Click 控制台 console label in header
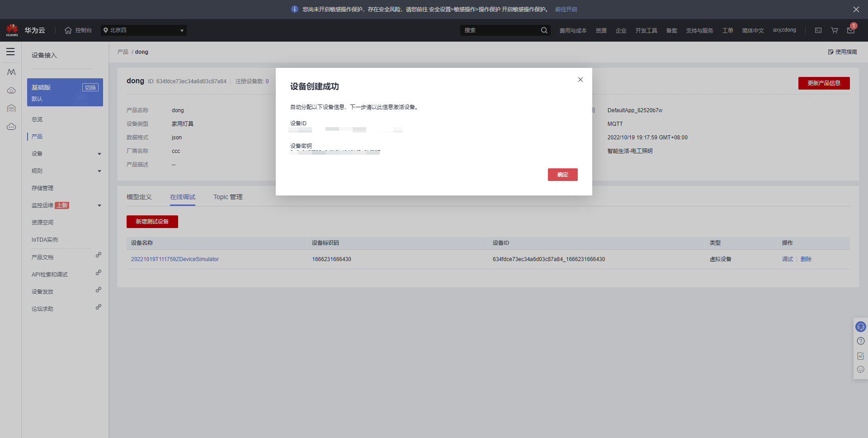The image size is (868, 438). [x=84, y=30]
